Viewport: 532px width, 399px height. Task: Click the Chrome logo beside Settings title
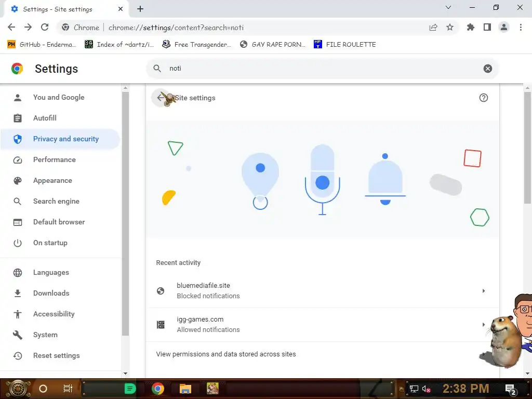[x=17, y=69]
